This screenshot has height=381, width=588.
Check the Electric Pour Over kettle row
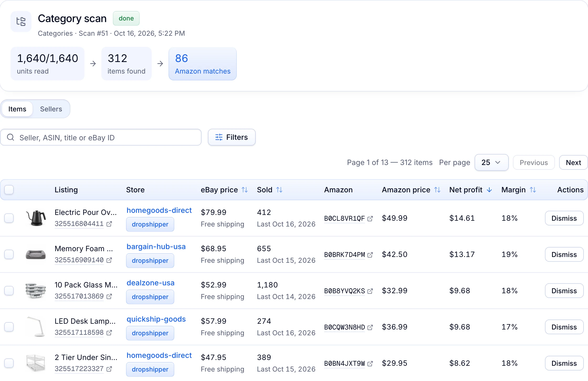coord(9,218)
